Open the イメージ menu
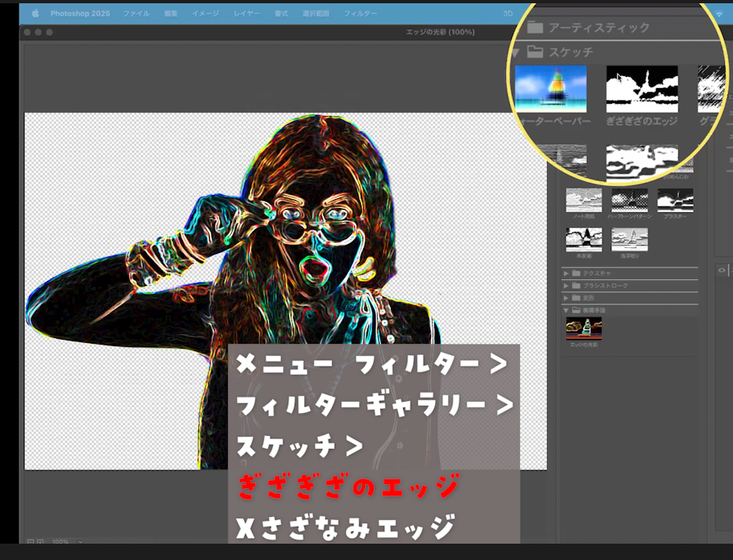The height and width of the screenshot is (560, 733). click(205, 14)
